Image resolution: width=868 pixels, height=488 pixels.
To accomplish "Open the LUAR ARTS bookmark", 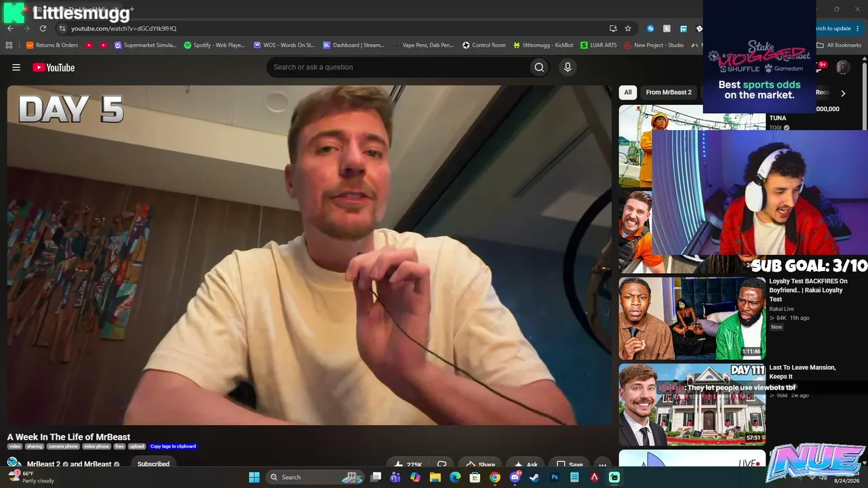I will pos(599,45).
